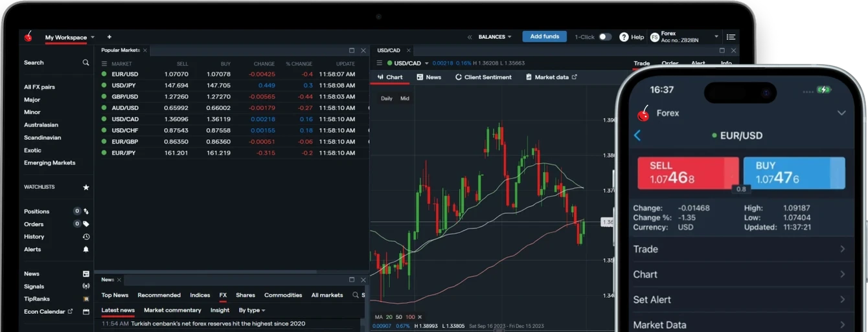
Task: Open Econ Calendar calendar icon
Action: tap(86, 311)
